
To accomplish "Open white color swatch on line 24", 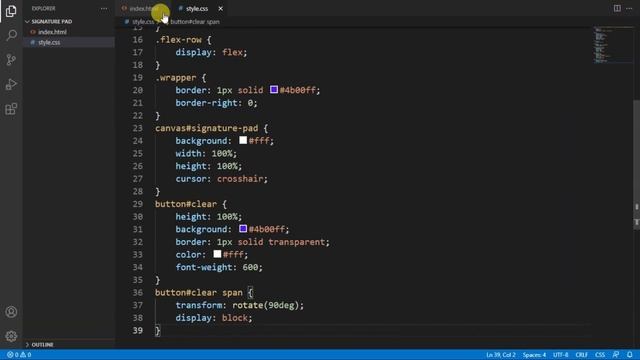I will tap(243, 140).
